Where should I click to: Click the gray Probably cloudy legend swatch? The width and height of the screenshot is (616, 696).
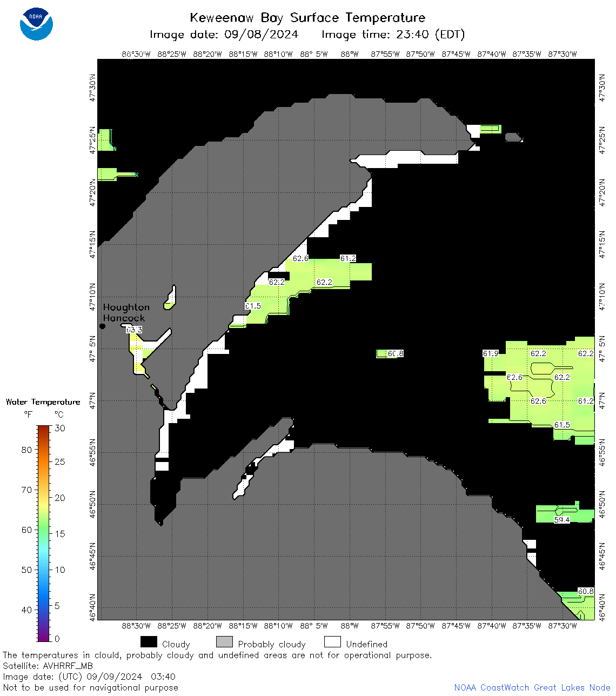pyautogui.click(x=224, y=641)
